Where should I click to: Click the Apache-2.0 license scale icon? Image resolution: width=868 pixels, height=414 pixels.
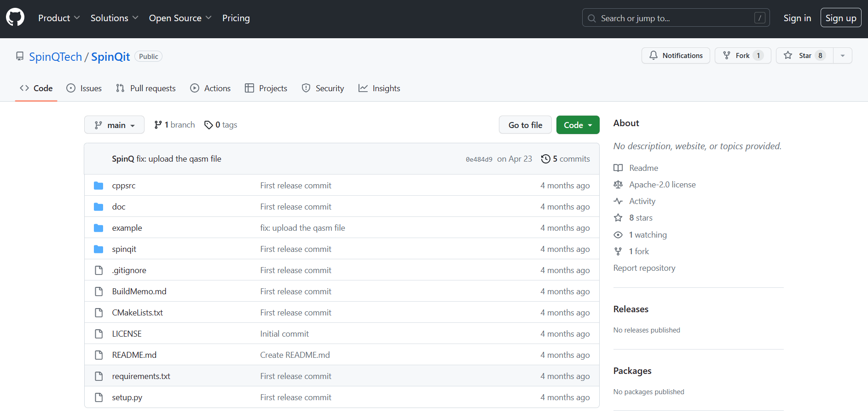(618, 185)
